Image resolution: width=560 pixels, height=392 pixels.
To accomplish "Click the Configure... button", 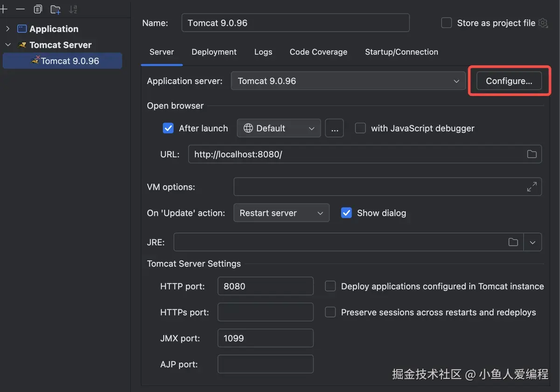I will pos(509,81).
